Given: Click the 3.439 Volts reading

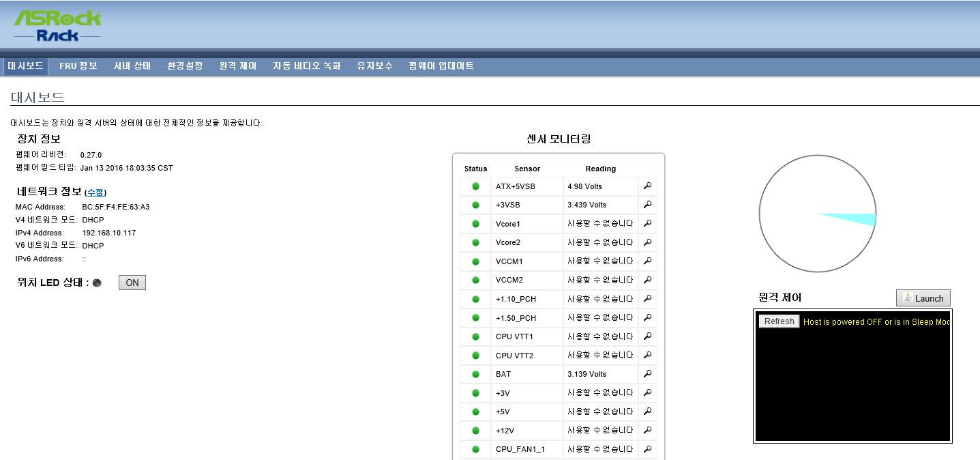Looking at the screenshot, I should pyautogui.click(x=586, y=205).
